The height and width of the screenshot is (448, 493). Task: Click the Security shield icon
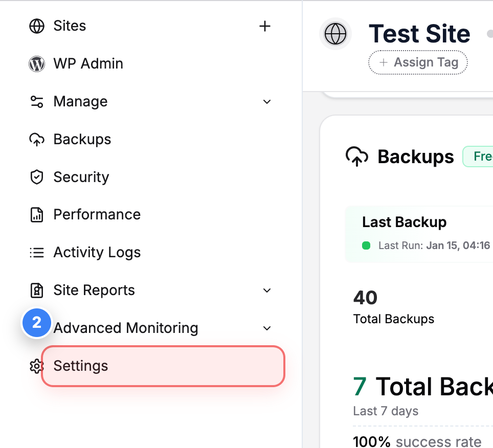pyautogui.click(x=36, y=177)
